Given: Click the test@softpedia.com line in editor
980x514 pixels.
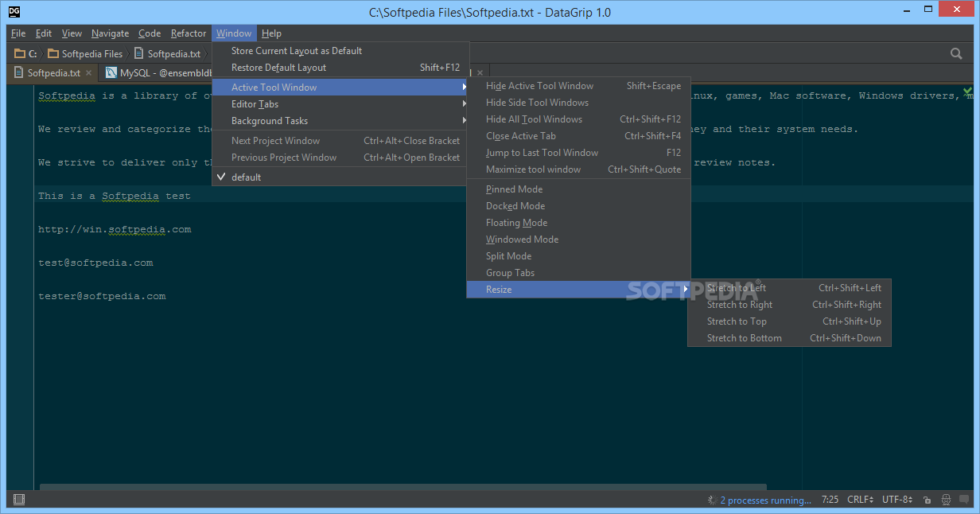Looking at the screenshot, I should [95, 263].
